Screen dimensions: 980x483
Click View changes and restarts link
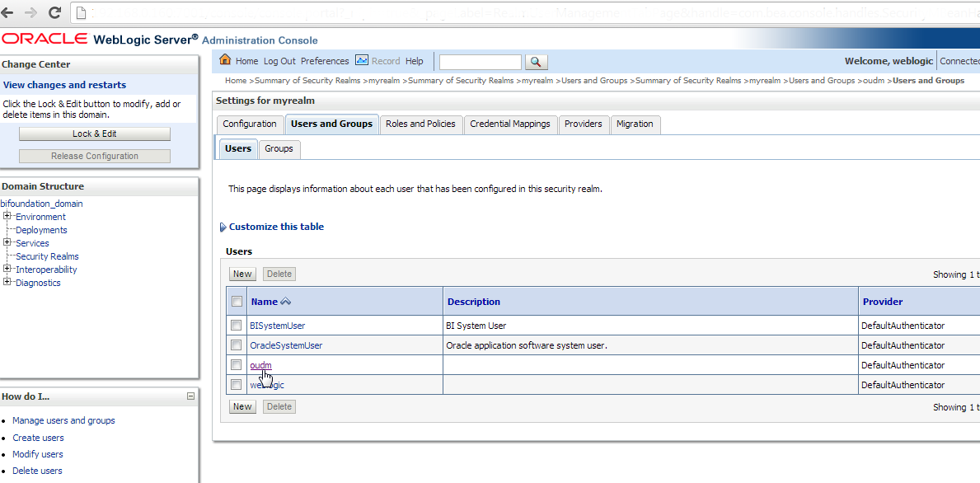pos(65,85)
